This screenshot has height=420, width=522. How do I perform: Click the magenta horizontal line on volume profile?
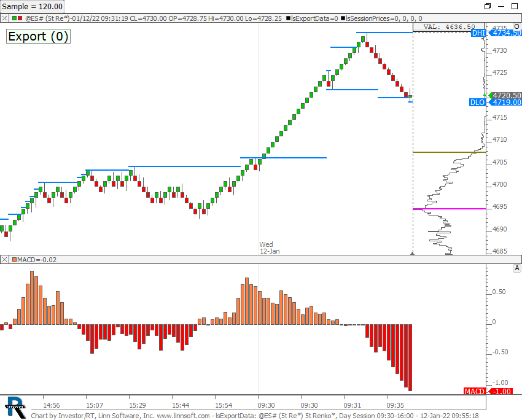(449, 209)
